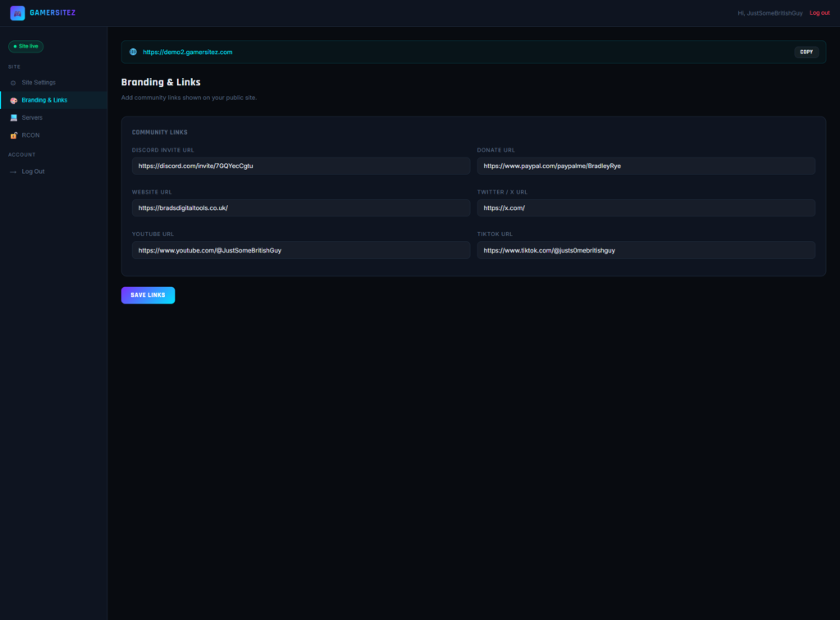
Task: Copy the site URL with COPY button
Action: [x=806, y=52]
